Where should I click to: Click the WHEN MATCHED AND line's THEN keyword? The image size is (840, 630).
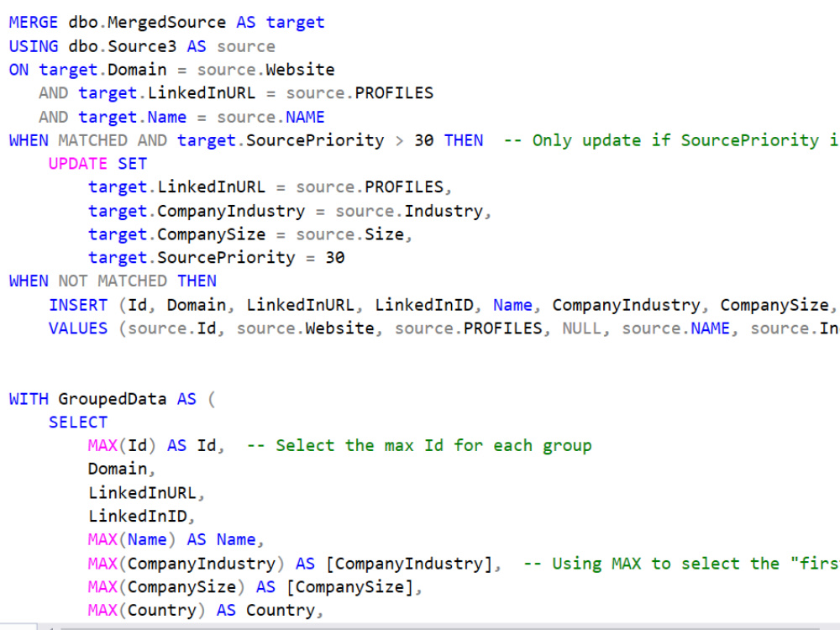pos(464,140)
